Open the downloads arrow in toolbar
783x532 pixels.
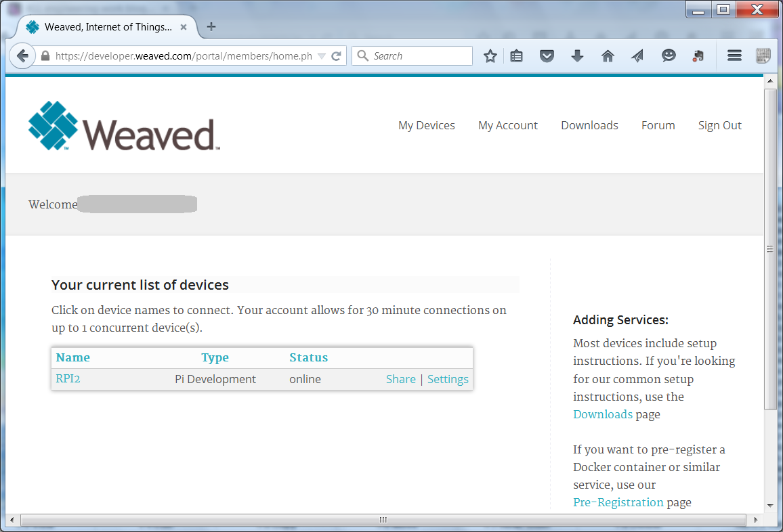pos(577,56)
